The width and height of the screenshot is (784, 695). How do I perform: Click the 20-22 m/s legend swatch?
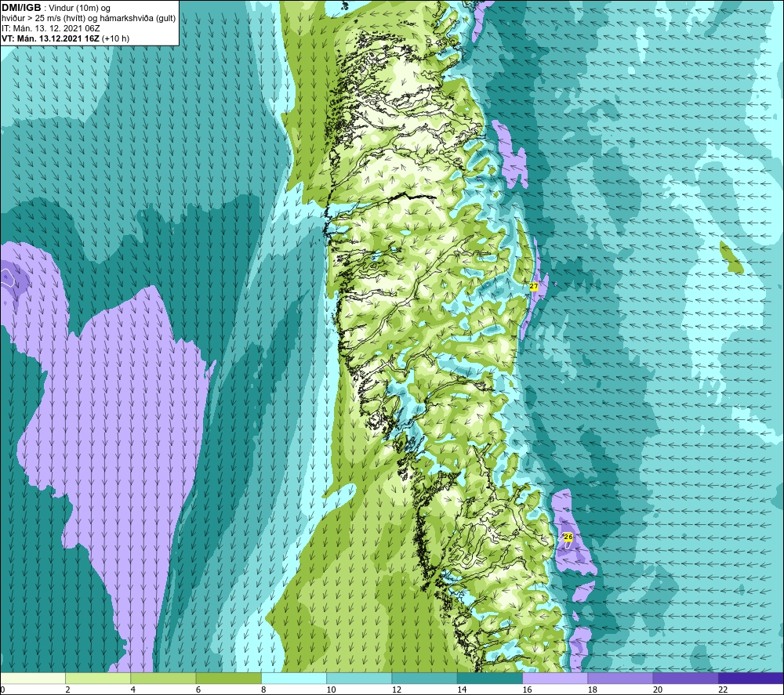click(685, 679)
